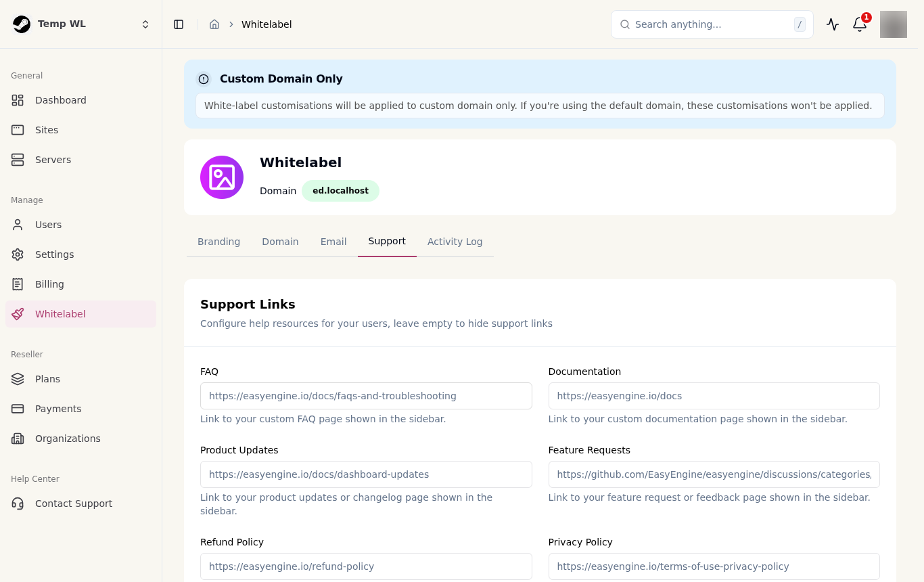Open the user avatar menu
The width and height of the screenshot is (924, 582).
pos(894,24)
